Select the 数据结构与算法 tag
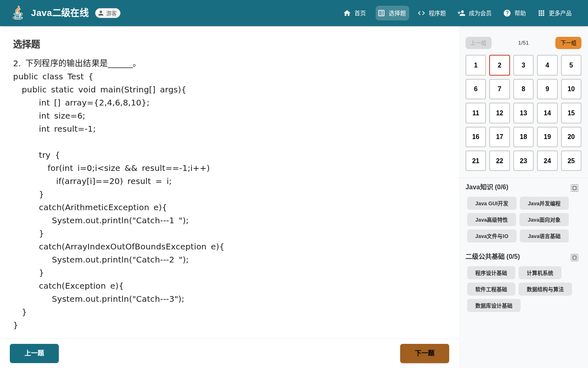Screen dimensions: 588x368 pyautogui.click(x=545, y=289)
